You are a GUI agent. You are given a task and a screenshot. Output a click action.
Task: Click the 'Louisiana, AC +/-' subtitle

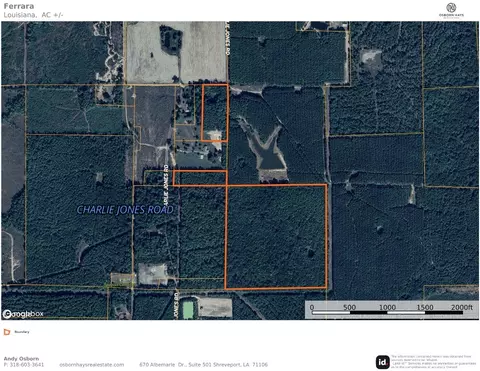tap(33, 15)
